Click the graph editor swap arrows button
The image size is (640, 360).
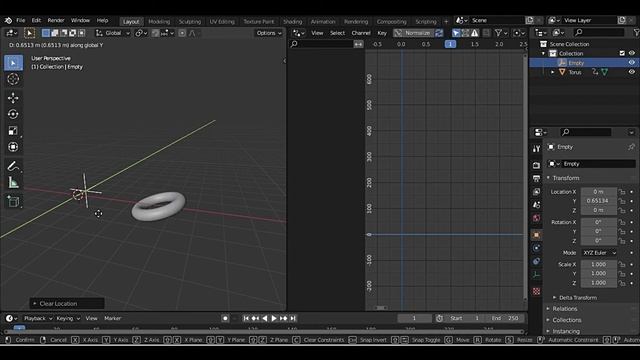point(358,44)
